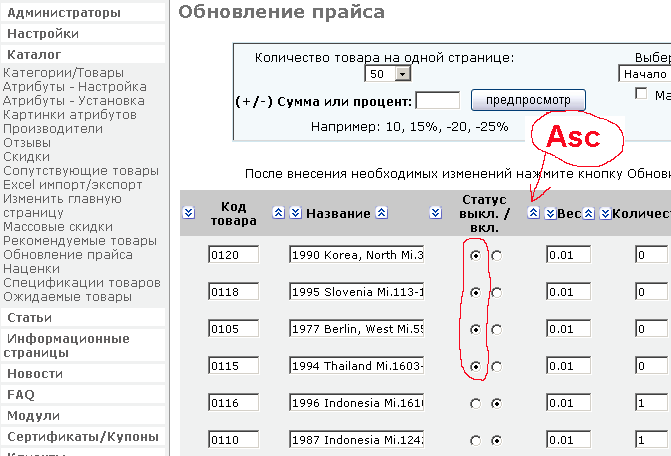Viewport: 671px width, 456px height.
Task: Open the Информационные страницы section
Action: point(83,345)
